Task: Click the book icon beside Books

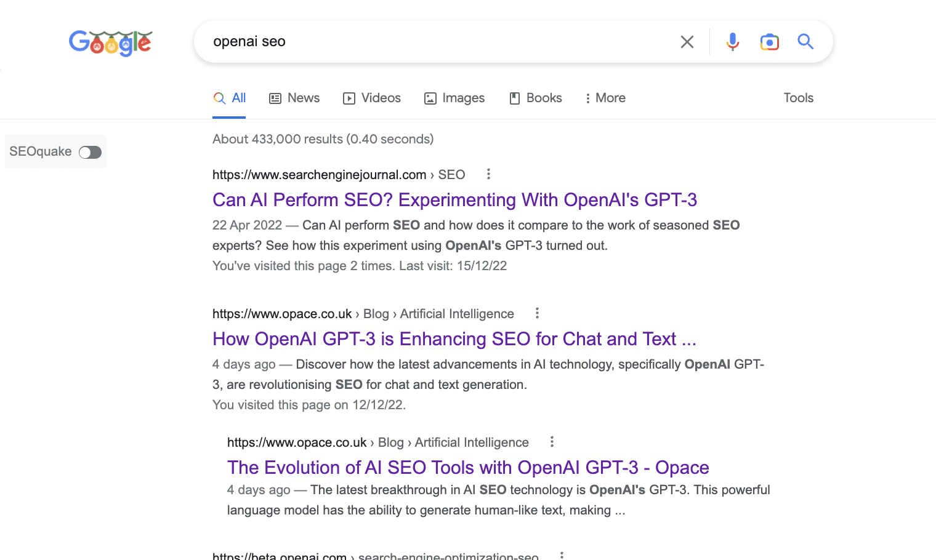Action: tap(514, 98)
